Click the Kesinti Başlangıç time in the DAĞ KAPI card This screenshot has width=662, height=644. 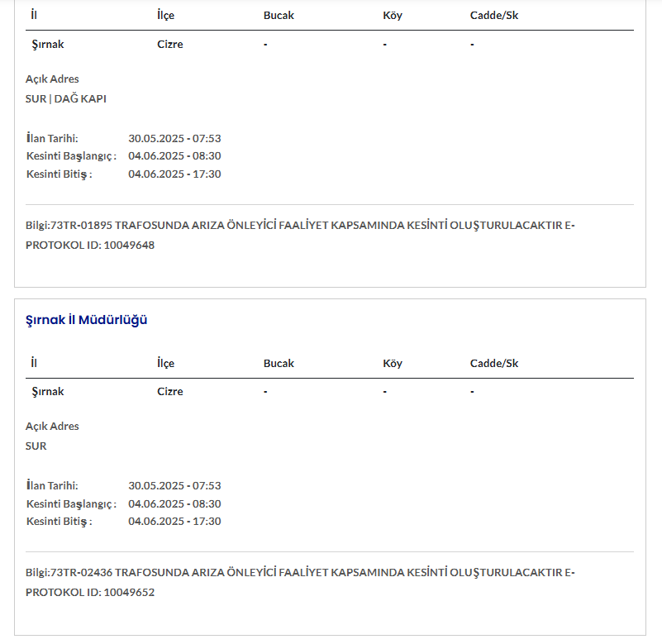click(174, 156)
